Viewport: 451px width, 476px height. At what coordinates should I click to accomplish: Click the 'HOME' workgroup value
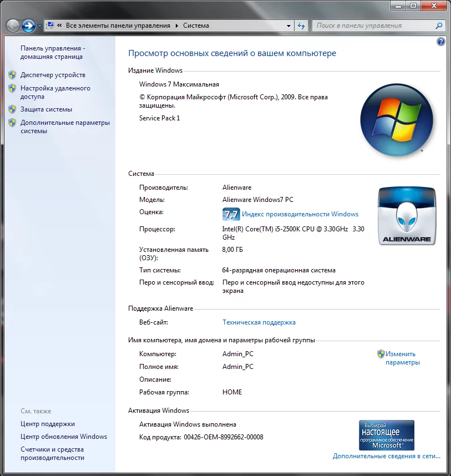(x=232, y=392)
